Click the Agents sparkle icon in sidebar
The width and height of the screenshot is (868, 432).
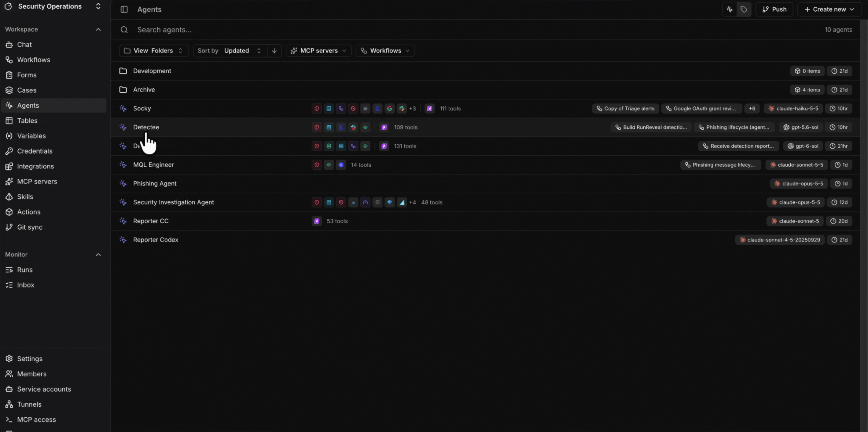click(9, 106)
